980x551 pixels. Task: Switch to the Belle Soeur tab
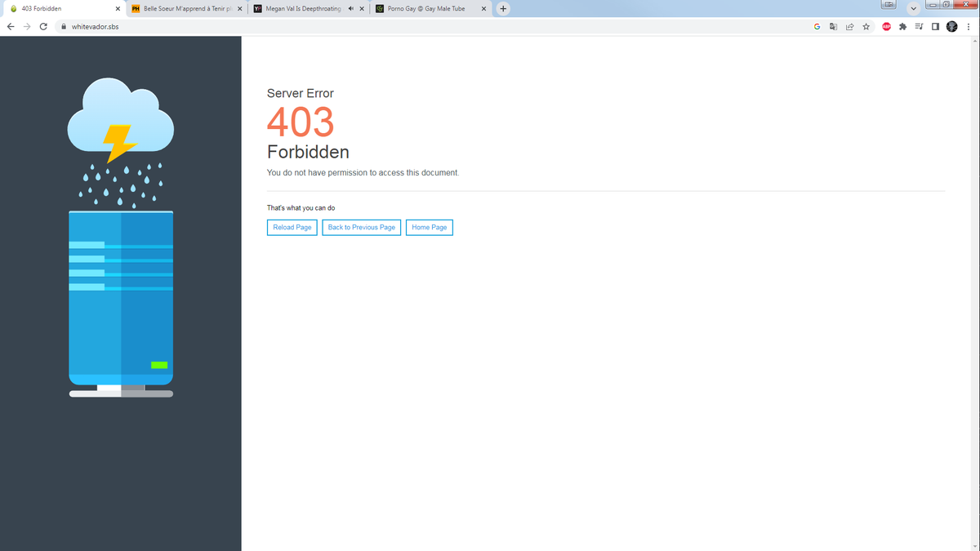[186, 9]
